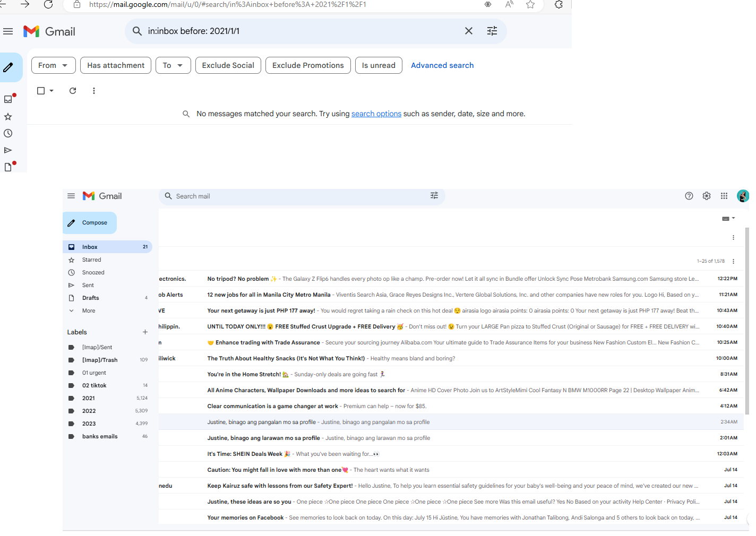Expand the 'From' filter dropdown
This screenshot has width=756, height=536.
tap(54, 65)
